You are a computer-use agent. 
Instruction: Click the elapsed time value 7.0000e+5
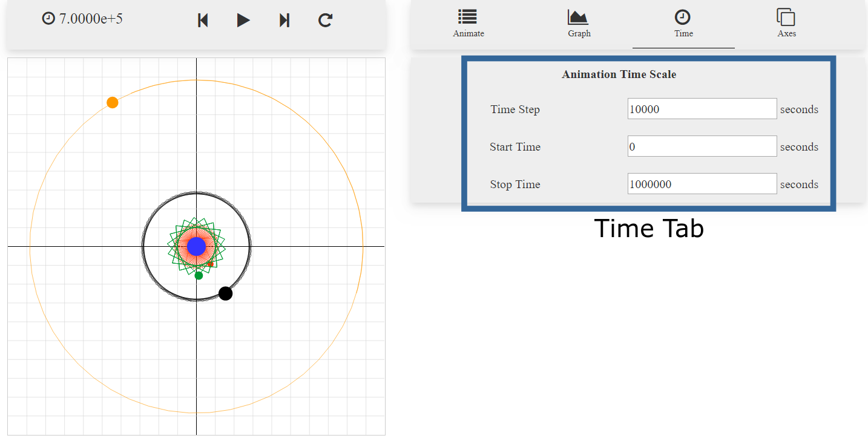[x=91, y=19]
